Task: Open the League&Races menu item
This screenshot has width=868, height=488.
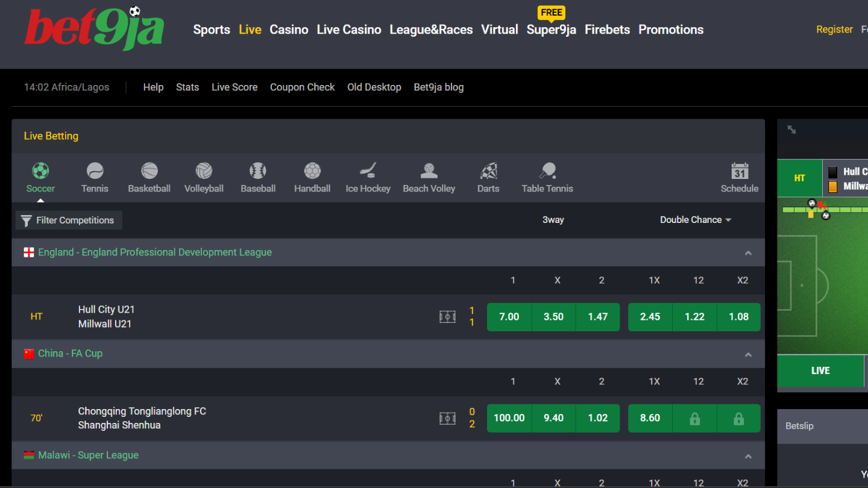Action: coord(431,30)
